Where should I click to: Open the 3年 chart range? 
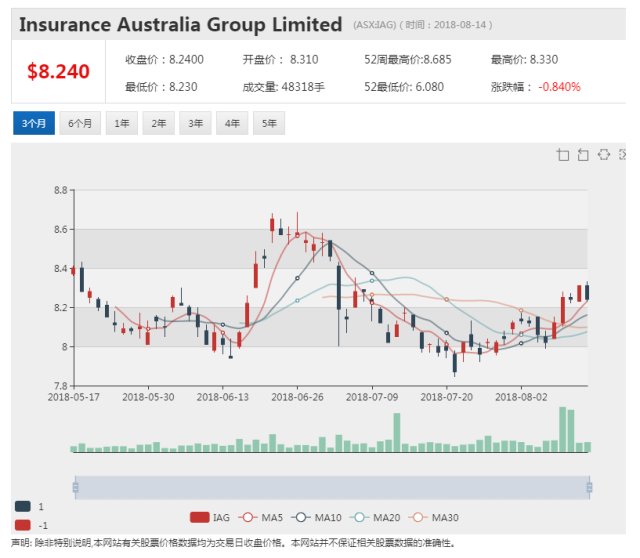tap(195, 124)
